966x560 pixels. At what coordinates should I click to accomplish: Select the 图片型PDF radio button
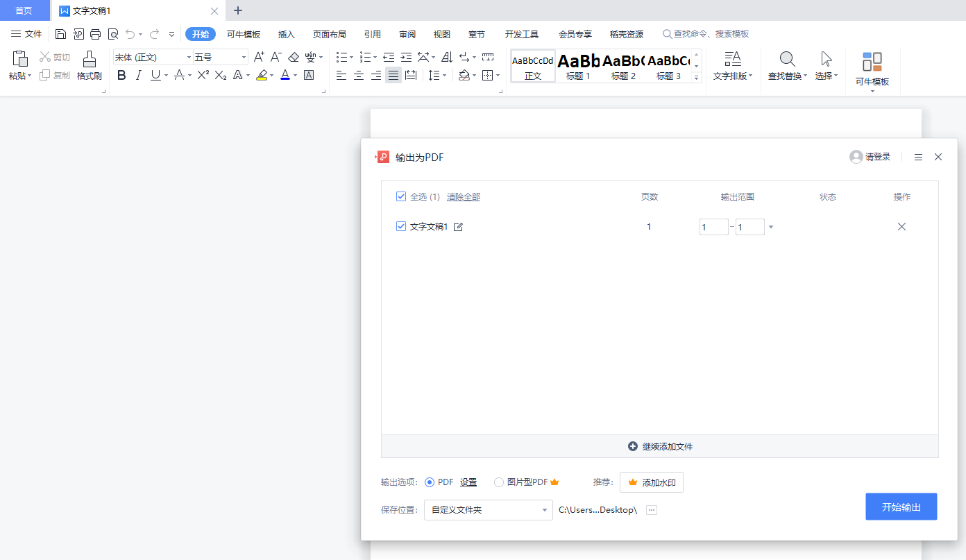tap(498, 482)
